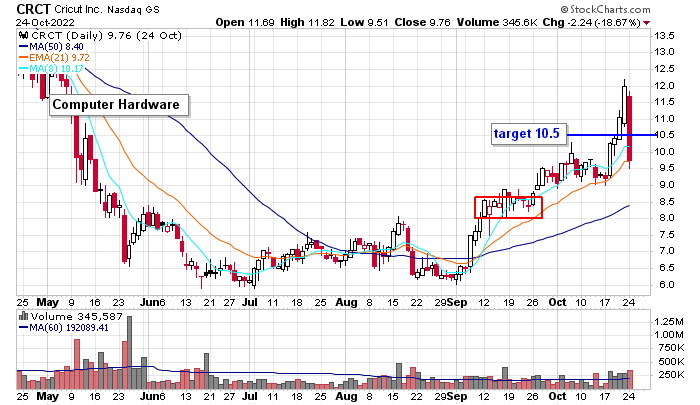The image size is (700, 405).
Task: Click Jun on the volume panel date axis
Action: pos(149,397)
